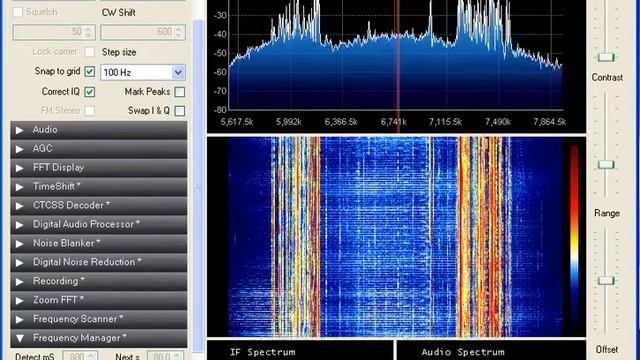Uncheck Correct IQ
Image resolution: width=640 pixels, height=360 pixels.
click(89, 92)
